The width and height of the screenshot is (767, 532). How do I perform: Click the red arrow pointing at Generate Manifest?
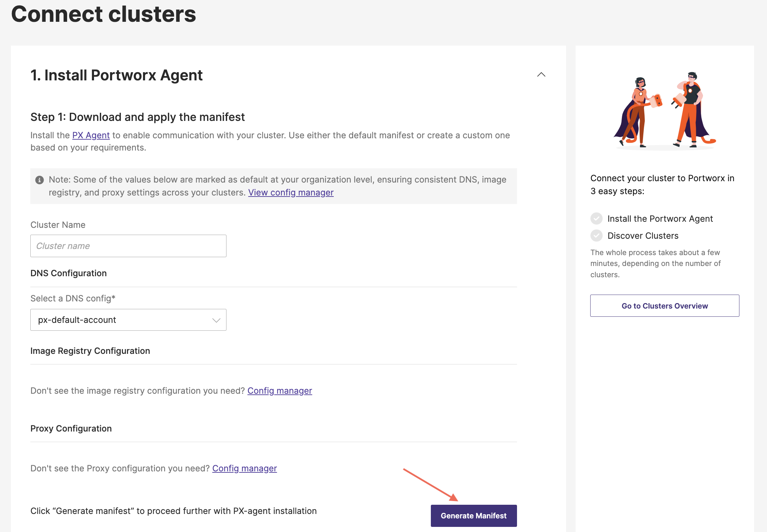pos(431,485)
